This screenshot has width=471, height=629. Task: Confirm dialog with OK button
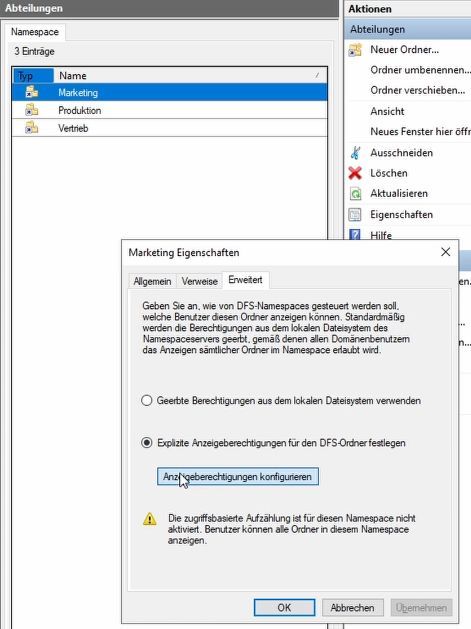pyautogui.click(x=284, y=607)
